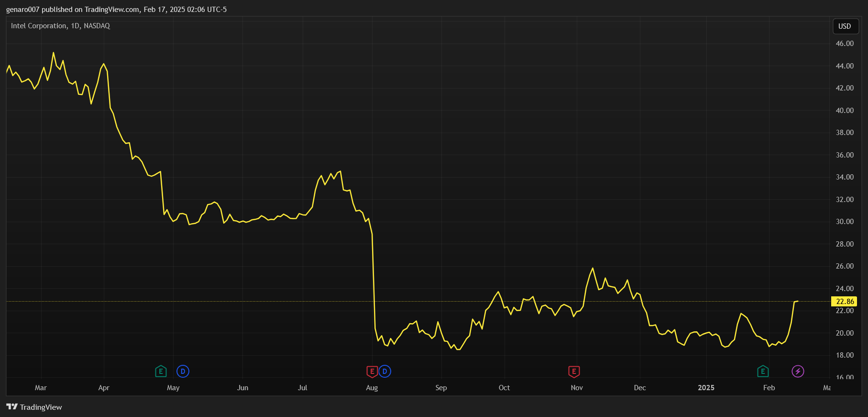Click the blue dividend marker near August
Viewport: 868px width, 417px height.
click(x=385, y=371)
